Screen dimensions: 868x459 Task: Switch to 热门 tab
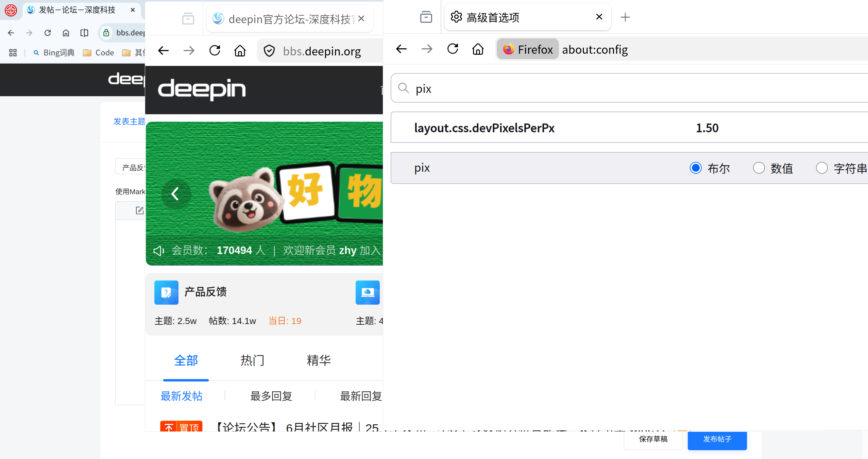[x=252, y=360]
